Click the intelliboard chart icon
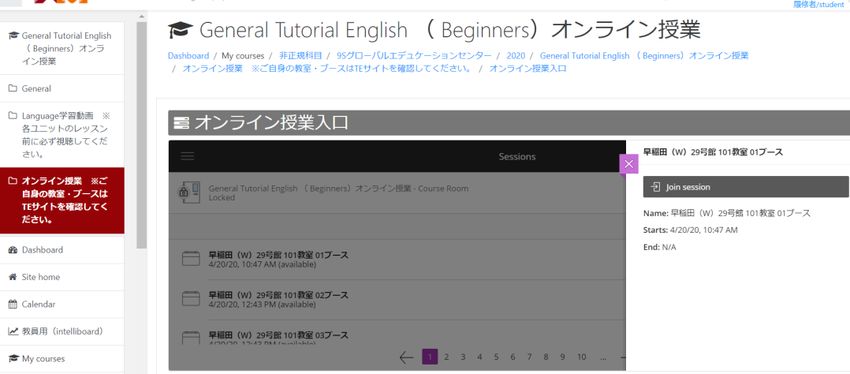The image size is (850, 374). (x=13, y=331)
